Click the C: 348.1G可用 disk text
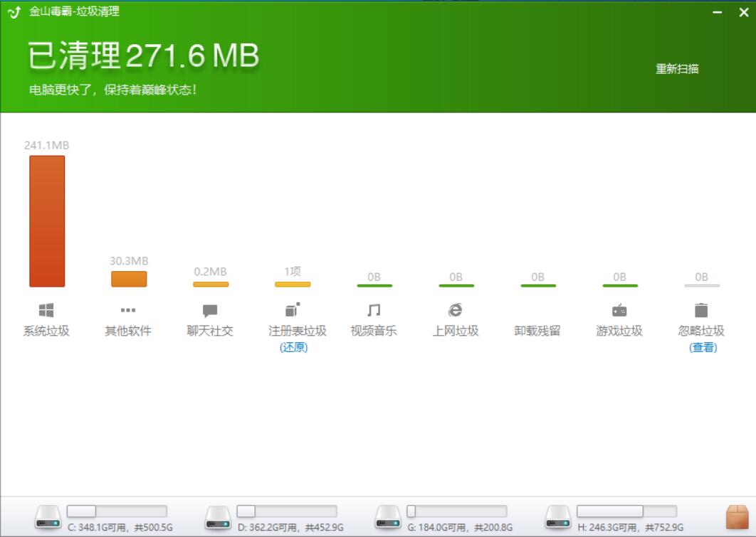 pos(120,527)
